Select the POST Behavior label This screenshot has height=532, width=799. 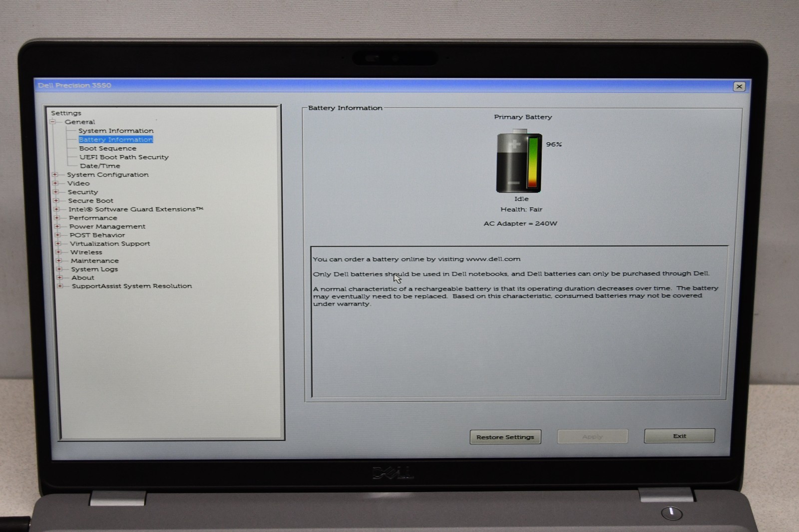(x=97, y=235)
